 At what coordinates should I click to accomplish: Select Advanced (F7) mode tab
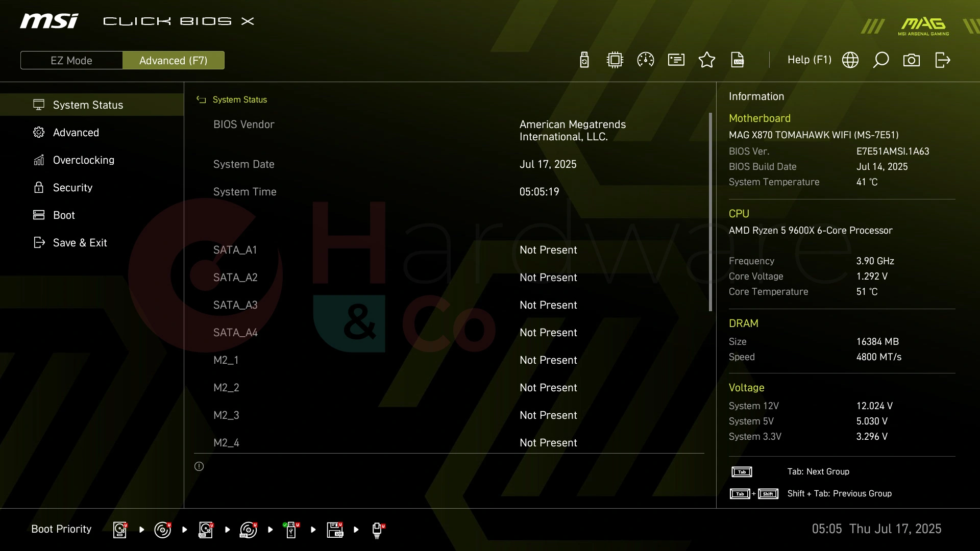click(x=174, y=60)
